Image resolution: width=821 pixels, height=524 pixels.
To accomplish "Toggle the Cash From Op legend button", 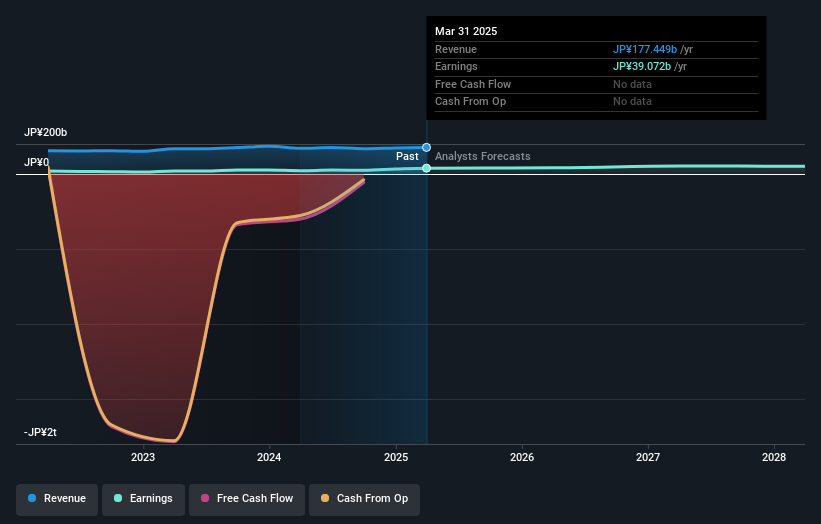I will point(364,499).
